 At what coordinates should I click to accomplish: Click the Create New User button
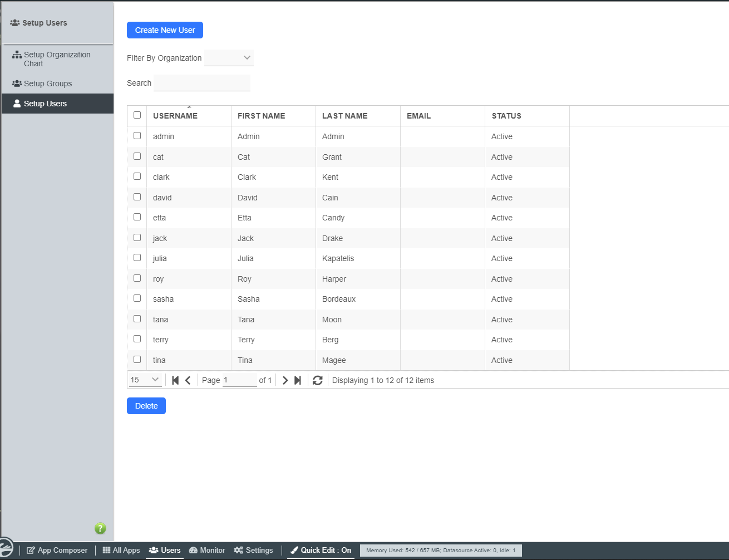coord(165,30)
